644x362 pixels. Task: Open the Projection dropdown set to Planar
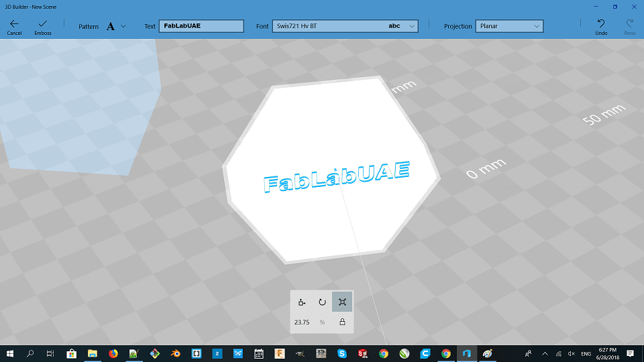point(509,26)
